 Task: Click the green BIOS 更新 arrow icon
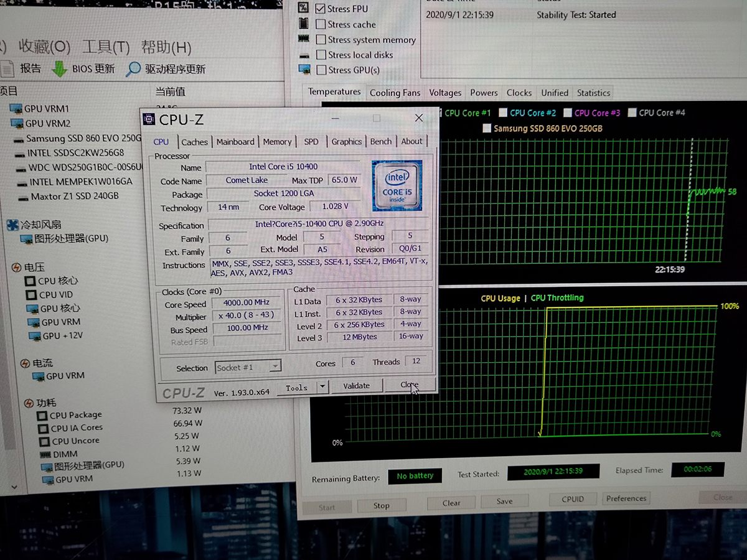click(x=60, y=68)
